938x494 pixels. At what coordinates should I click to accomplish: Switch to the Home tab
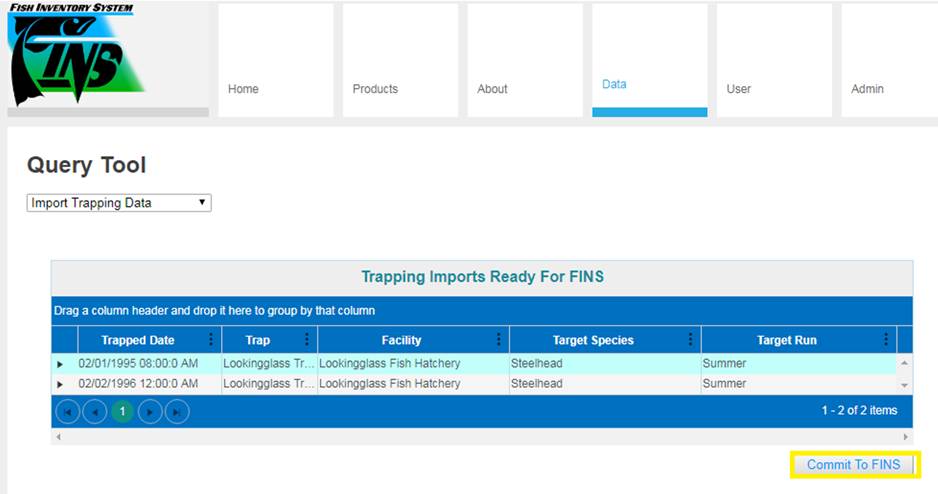(x=243, y=89)
